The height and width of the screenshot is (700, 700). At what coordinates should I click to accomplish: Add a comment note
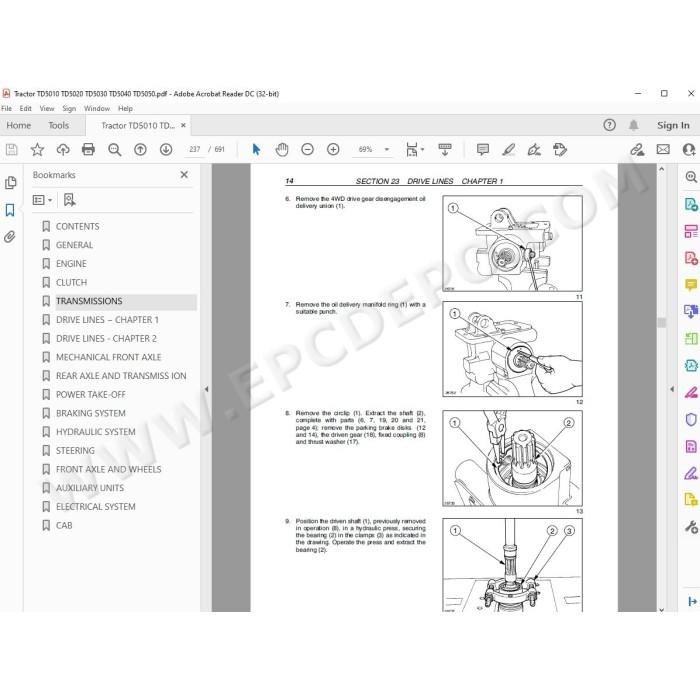click(x=483, y=149)
